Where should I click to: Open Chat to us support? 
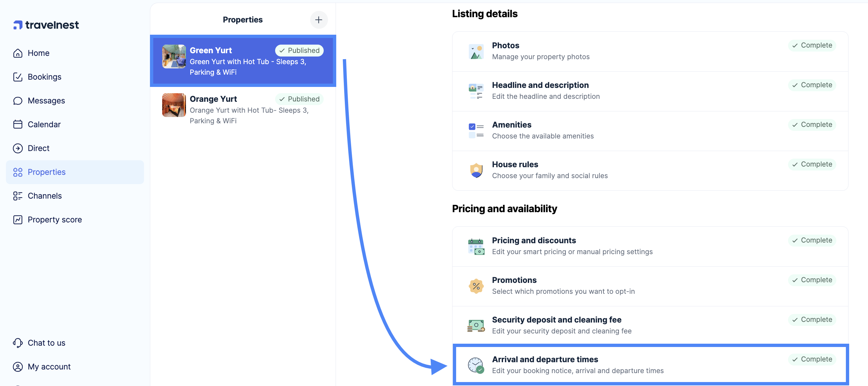46,343
